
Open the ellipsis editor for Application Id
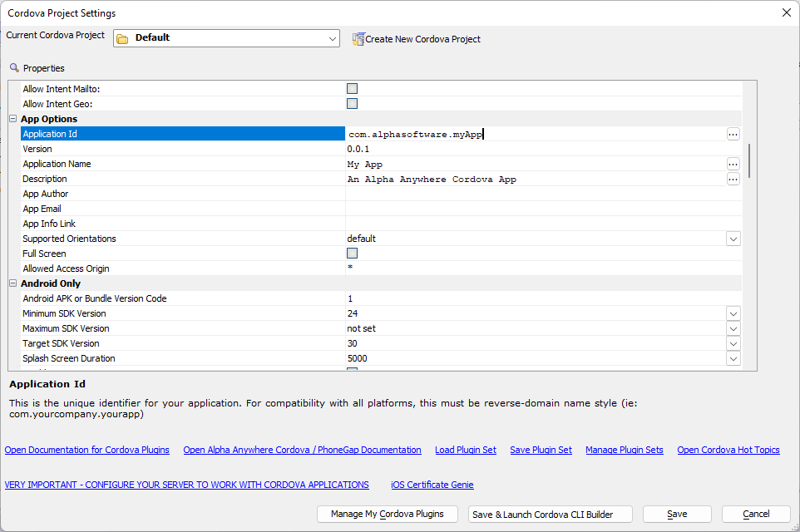click(x=733, y=134)
